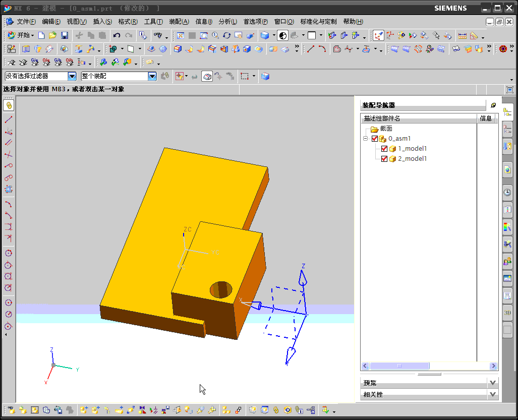Select the Arc curve tool in toolbar

click(322, 49)
